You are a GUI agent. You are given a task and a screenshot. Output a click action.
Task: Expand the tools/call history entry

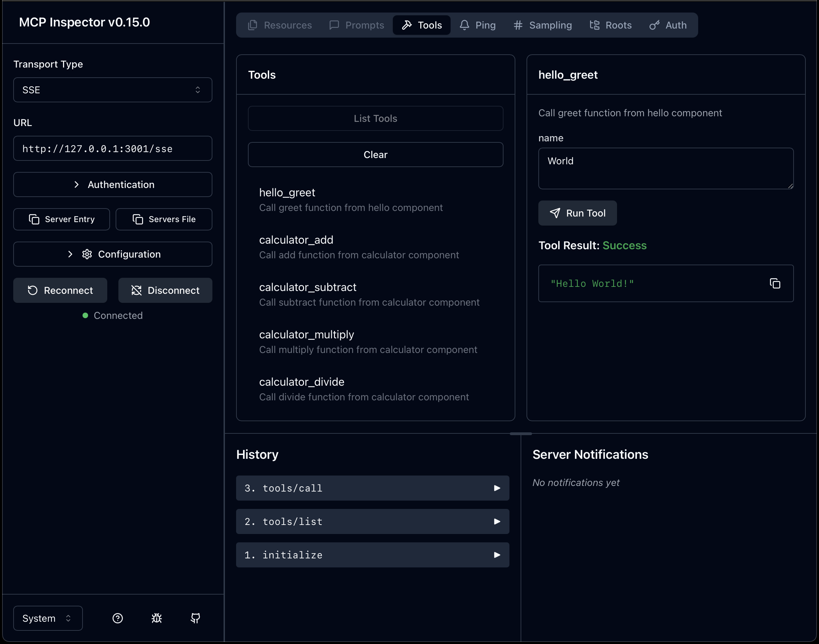pos(373,488)
